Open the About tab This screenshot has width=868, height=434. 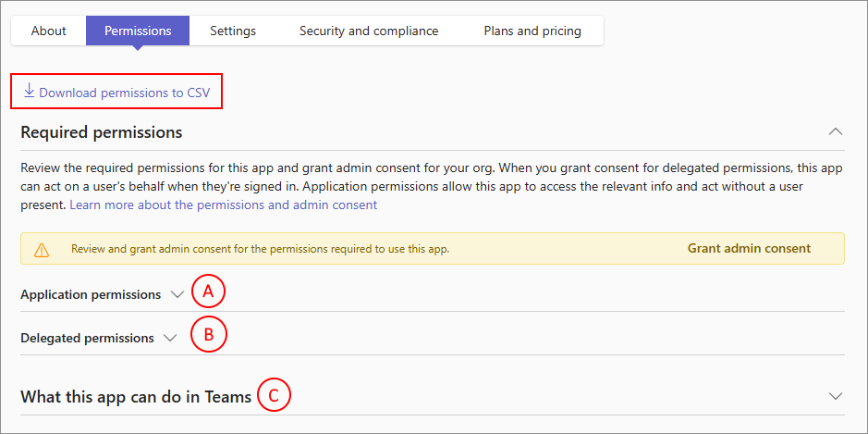click(48, 31)
